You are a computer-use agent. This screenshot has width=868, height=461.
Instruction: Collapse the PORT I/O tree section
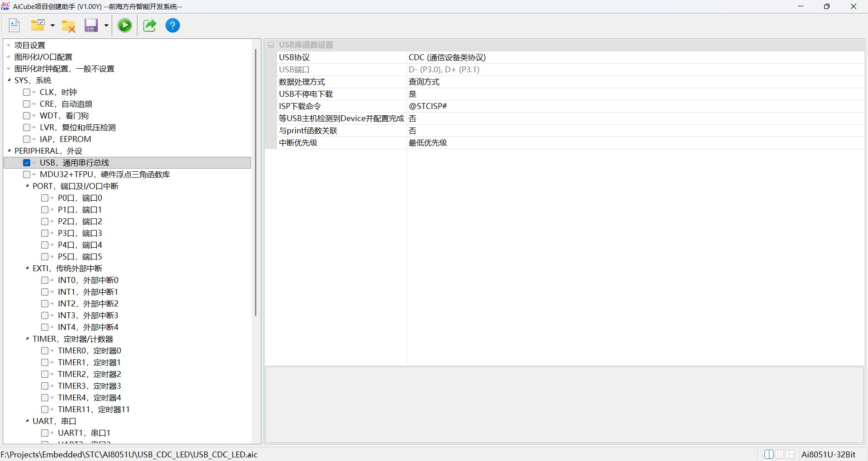coord(26,186)
